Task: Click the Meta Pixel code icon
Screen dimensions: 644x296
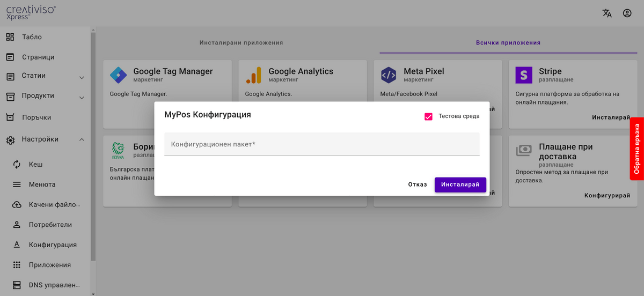Action: (389, 75)
